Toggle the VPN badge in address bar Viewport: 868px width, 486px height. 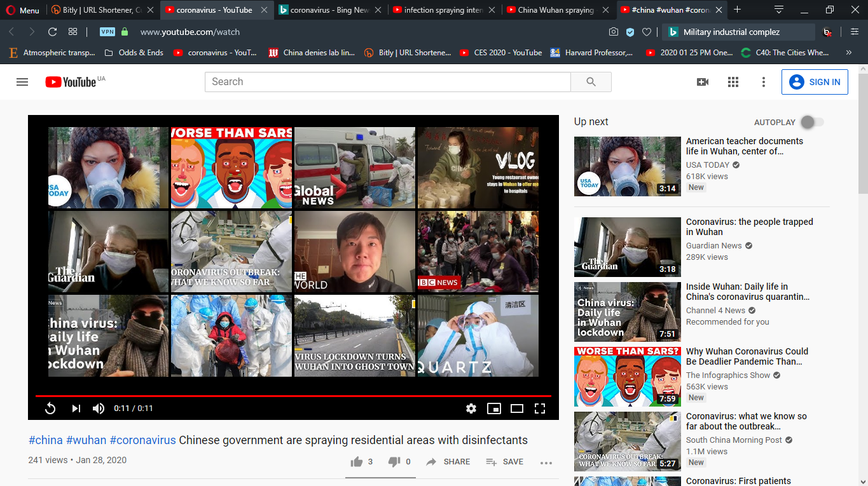pos(107,32)
